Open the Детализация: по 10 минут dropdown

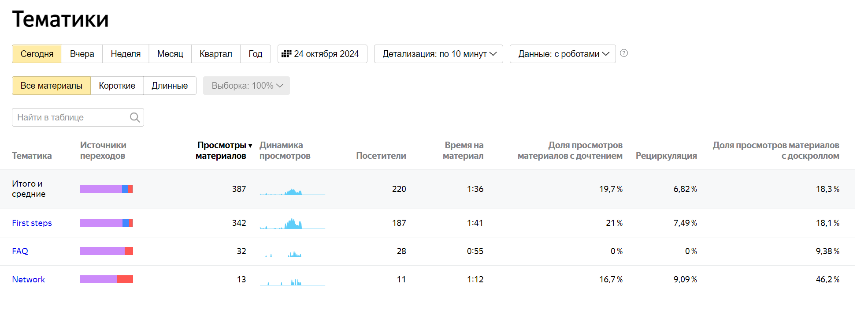click(438, 54)
